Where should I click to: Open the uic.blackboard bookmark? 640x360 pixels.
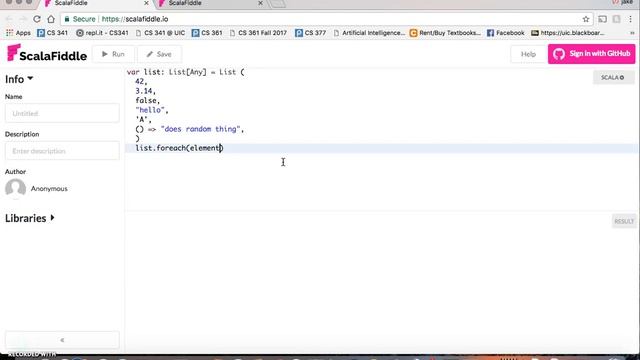(x=567, y=33)
